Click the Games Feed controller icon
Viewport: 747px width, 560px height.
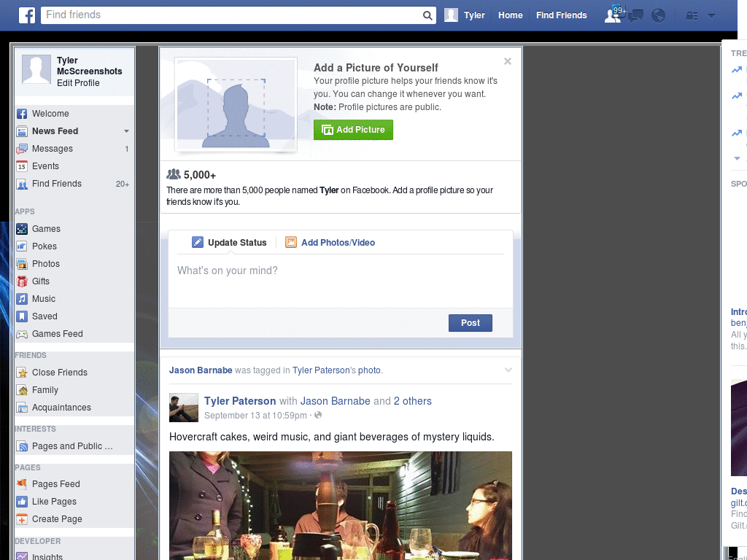[x=22, y=334]
